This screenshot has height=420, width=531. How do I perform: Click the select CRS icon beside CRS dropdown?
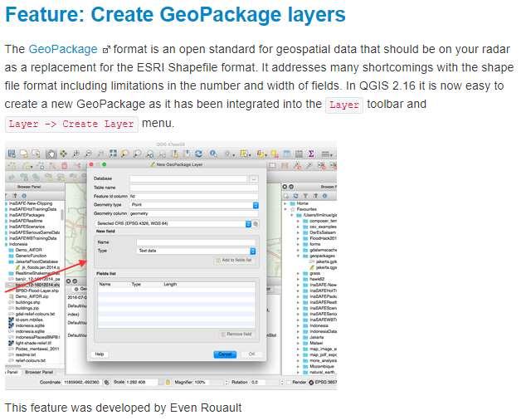(x=256, y=224)
